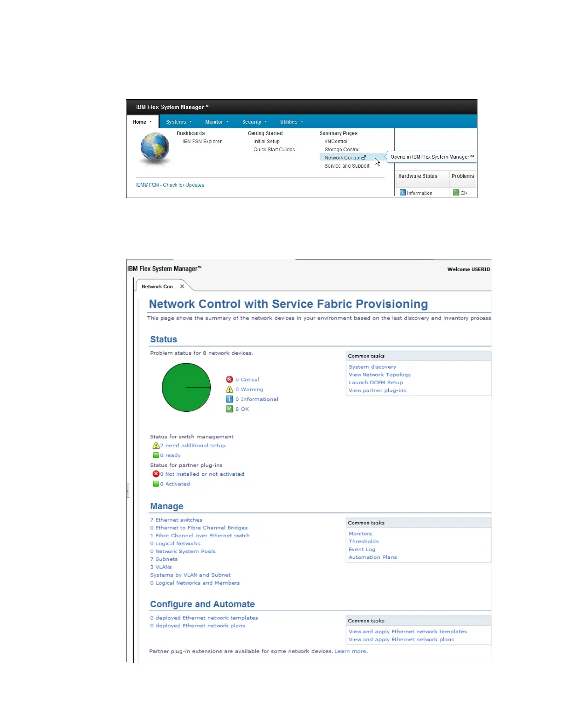Click the green status pie chart
Viewport: 563px width, 728px height.
tap(186, 387)
